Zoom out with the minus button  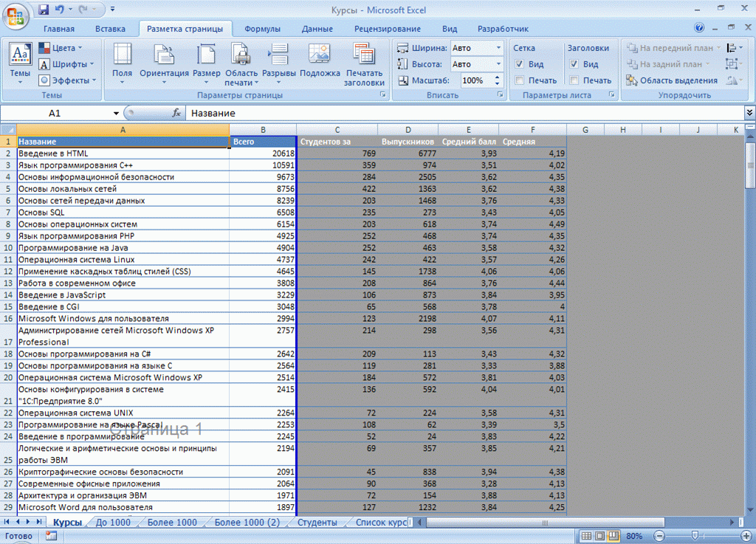(659, 536)
